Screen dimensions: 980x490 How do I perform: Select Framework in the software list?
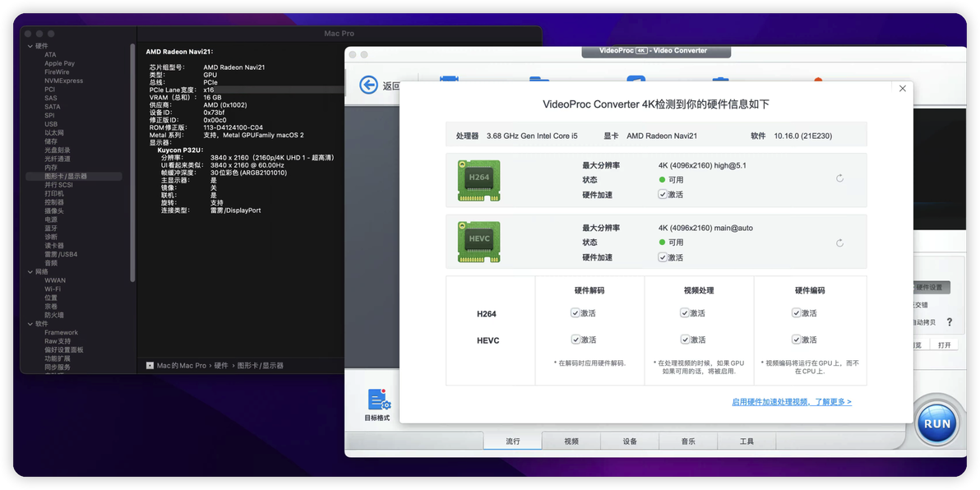(x=61, y=332)
